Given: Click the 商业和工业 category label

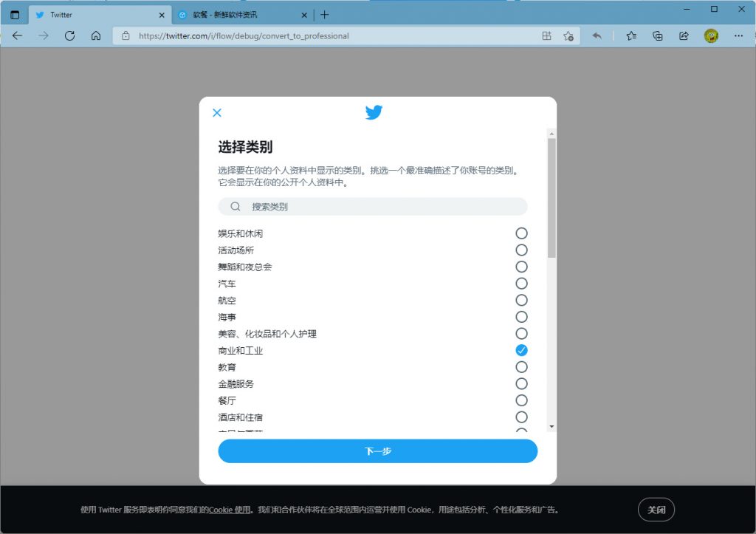Looking at the screenshot, I should point(240,351).
